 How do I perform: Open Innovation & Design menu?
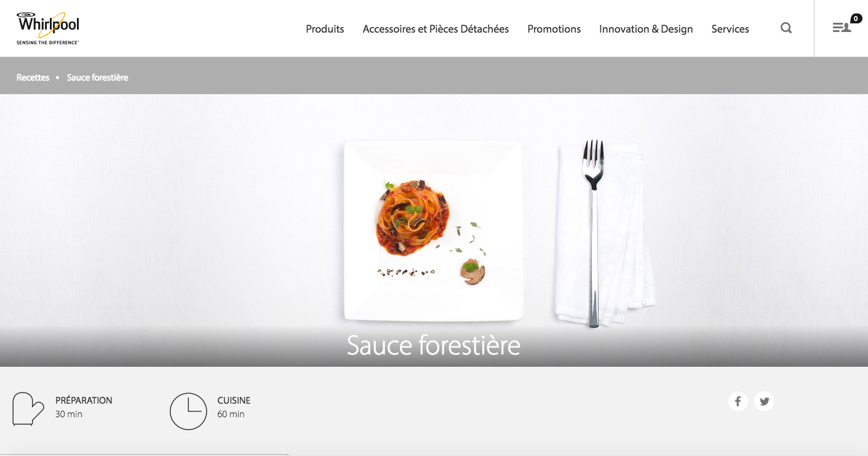pos(646,29)
